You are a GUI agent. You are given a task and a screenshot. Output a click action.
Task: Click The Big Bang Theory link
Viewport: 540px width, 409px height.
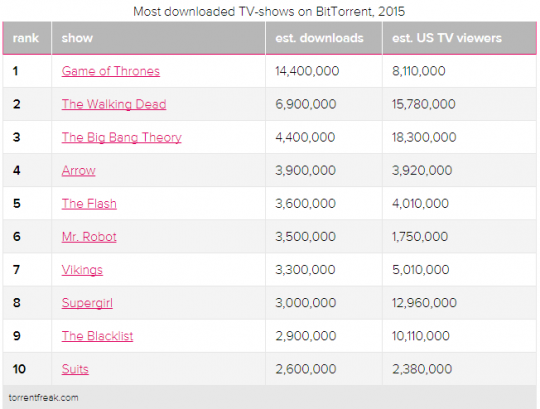pos(121,137)
